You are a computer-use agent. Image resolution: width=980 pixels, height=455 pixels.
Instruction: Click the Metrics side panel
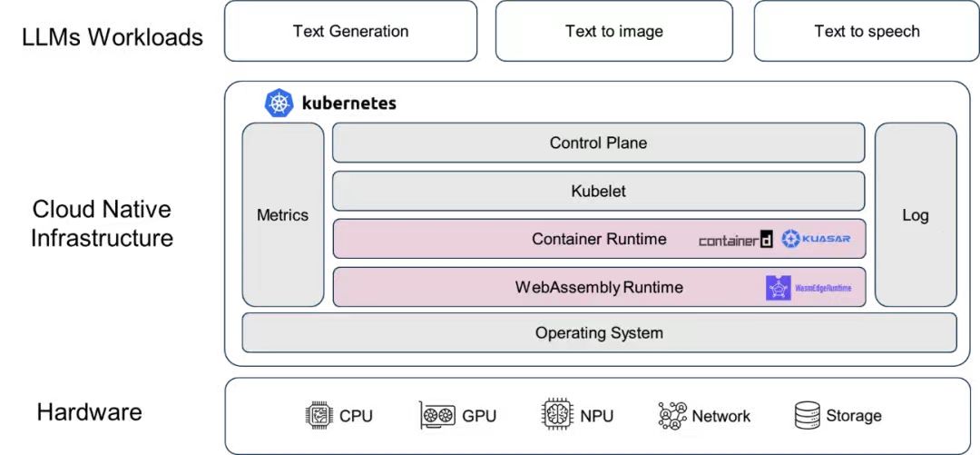pos(282,214)
